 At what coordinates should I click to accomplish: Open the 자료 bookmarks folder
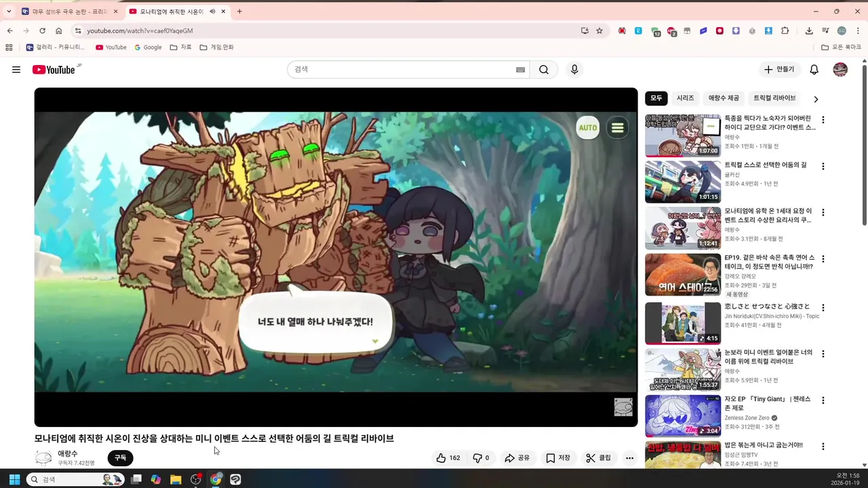[181, 47]
